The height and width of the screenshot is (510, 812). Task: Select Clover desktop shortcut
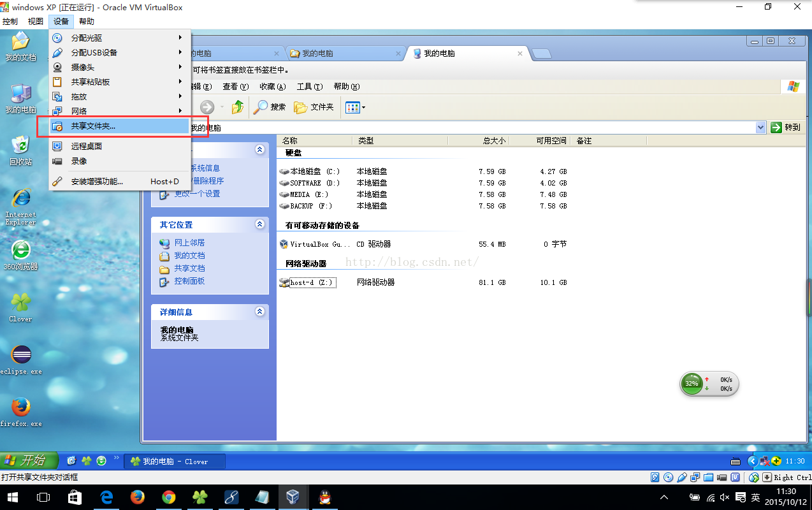[21, 307]
